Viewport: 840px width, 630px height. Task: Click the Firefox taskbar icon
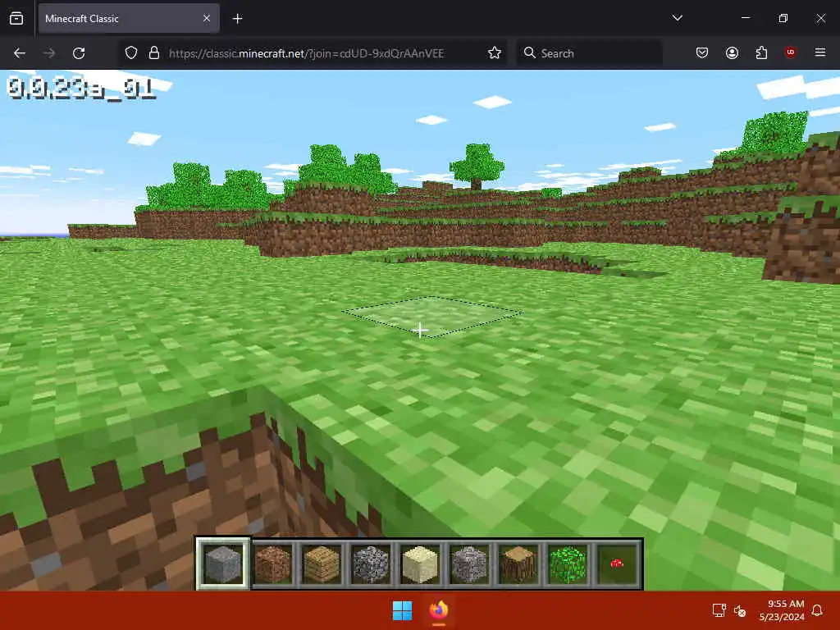pos(439,610)
